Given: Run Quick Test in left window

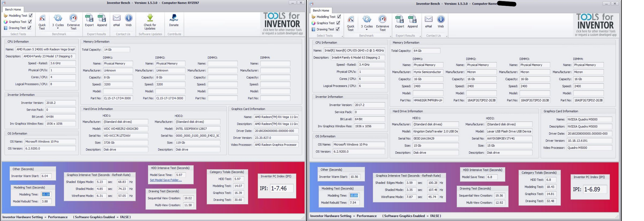Looking at the screenshot, I should point(42,22).
